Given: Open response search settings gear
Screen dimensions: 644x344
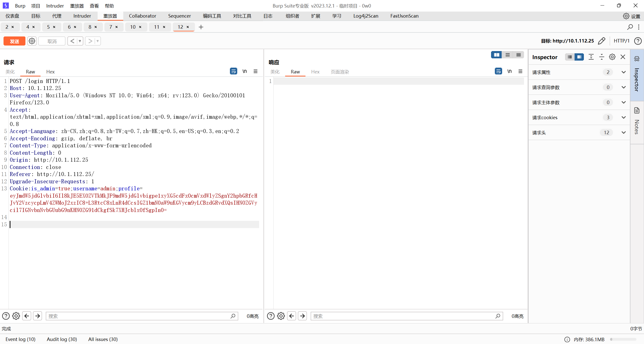Looking at the screenshot, I should point(281,316).
